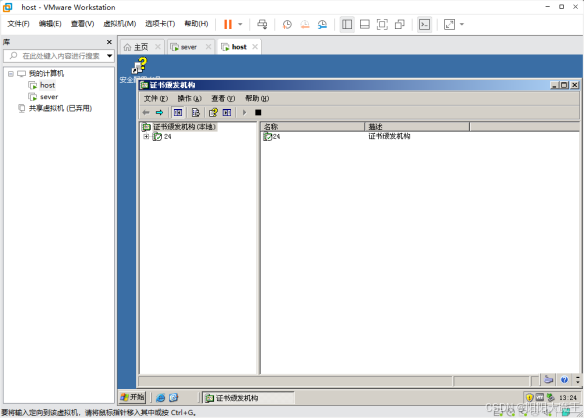The width and height of the screenshot is (584, 419).
Task: Revert to the previous snapshot icon
Action: 305,25
